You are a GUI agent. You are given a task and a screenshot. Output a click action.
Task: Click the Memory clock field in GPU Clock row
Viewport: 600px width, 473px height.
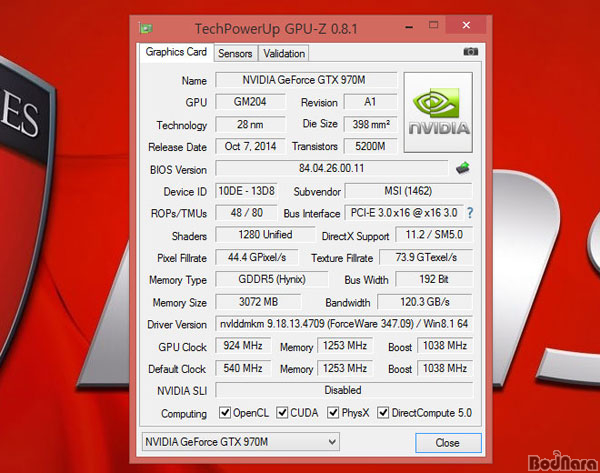tap(345, 346)
